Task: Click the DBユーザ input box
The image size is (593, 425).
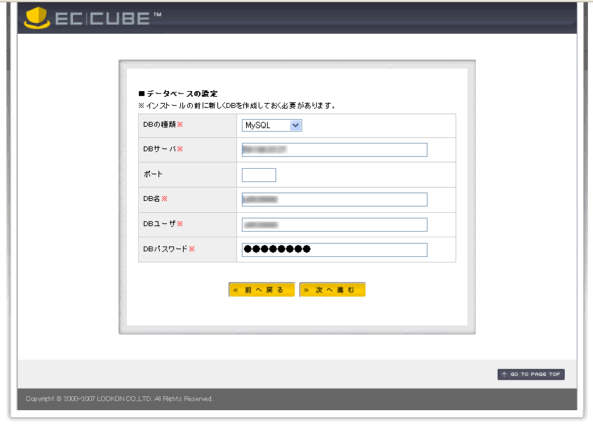Action: tap(335, 225)
